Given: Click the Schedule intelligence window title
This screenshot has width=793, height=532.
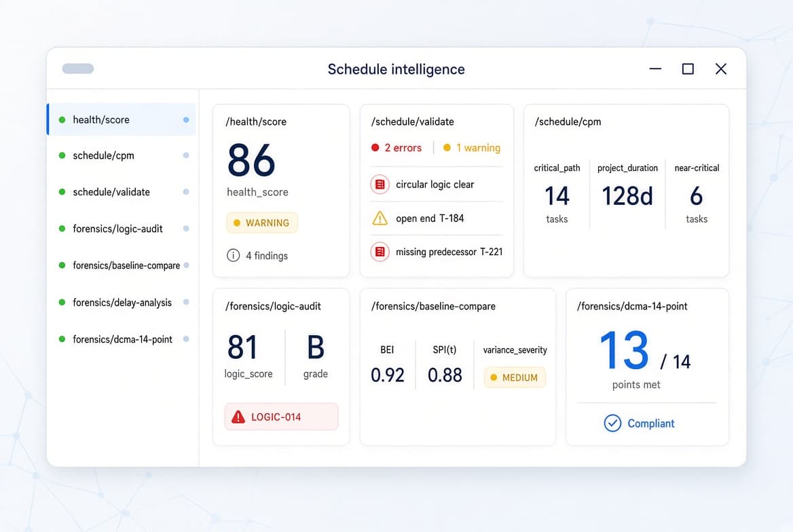Looking at the screenshot, I should pos(396,69).
